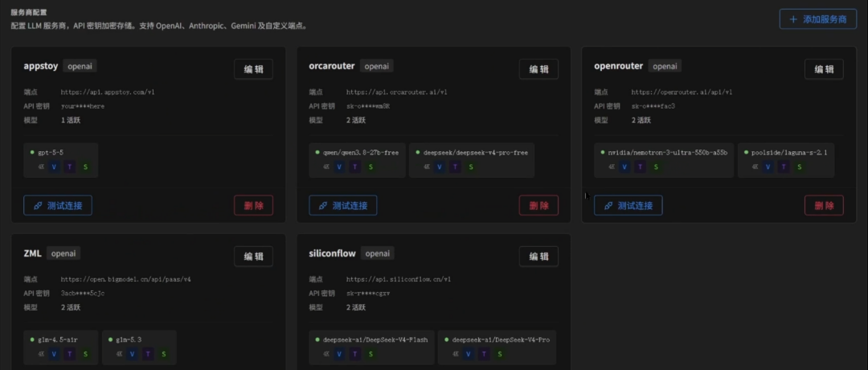
Task: Click the 服务商配置 heading
Action: click(x=29, y=11)
